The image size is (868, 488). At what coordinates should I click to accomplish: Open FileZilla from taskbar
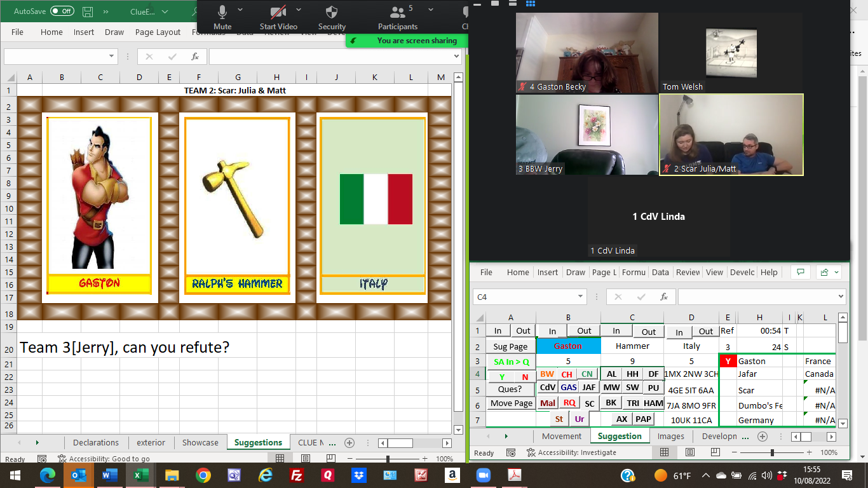click(296, 475)
